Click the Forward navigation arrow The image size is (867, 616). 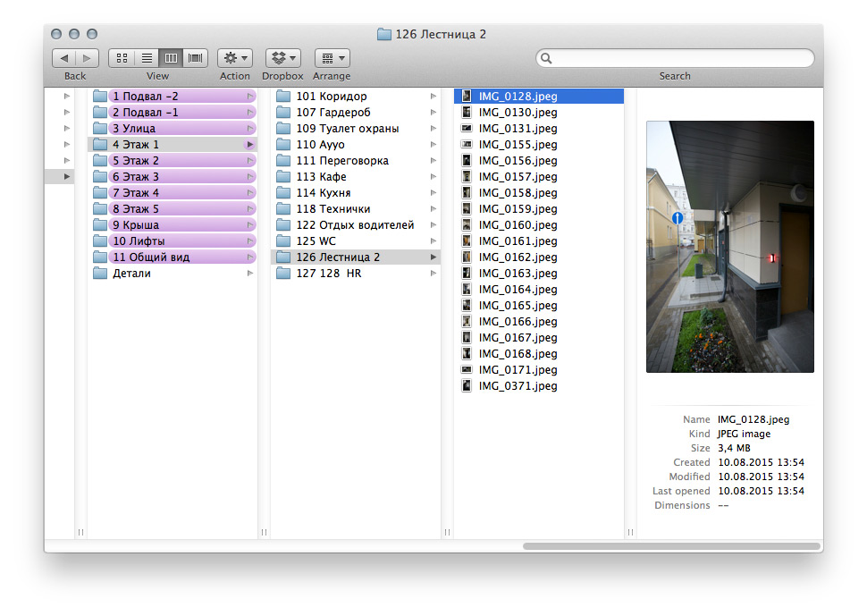(x=87, y=58)
